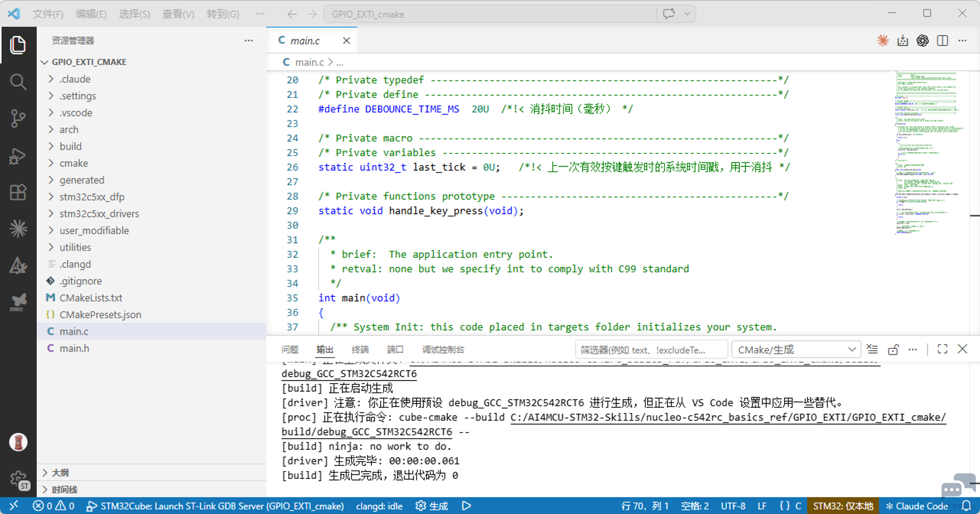Viewport: 980px width, 514px height.
Task: Open the STM32 butterfly extension view
Action: click(18, 302)
